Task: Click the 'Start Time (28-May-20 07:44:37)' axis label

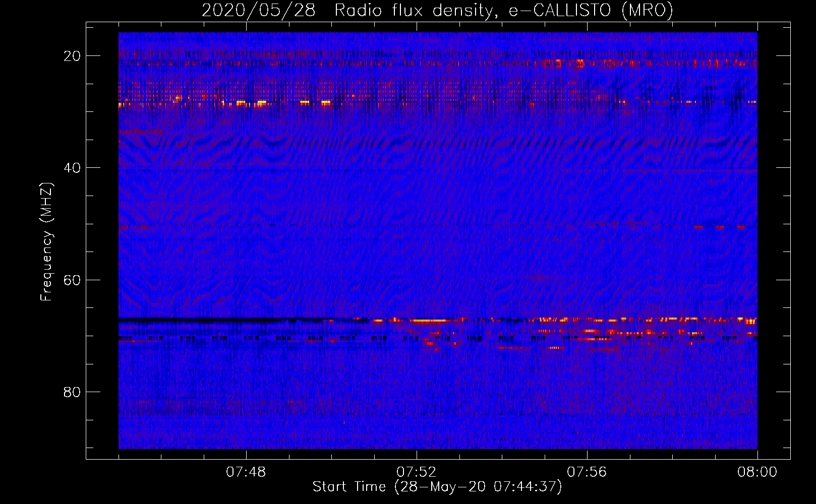Action: [437, 487]
